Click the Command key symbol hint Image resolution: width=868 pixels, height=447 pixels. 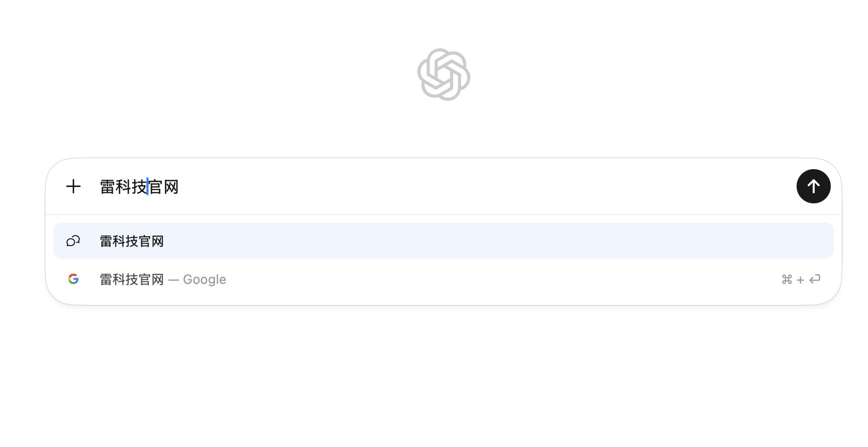pyautogui.click(x=787, y=279)
